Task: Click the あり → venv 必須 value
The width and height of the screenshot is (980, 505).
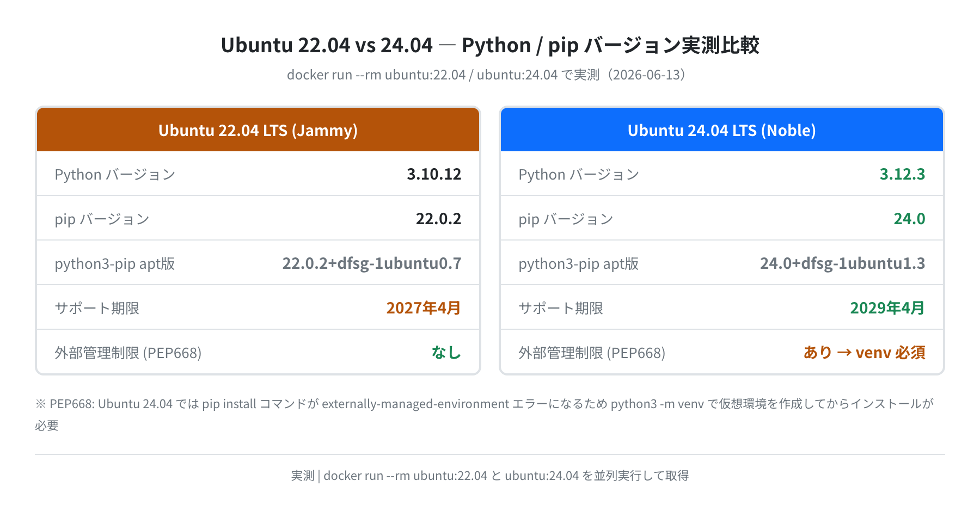Action: (x=865, y=353)
